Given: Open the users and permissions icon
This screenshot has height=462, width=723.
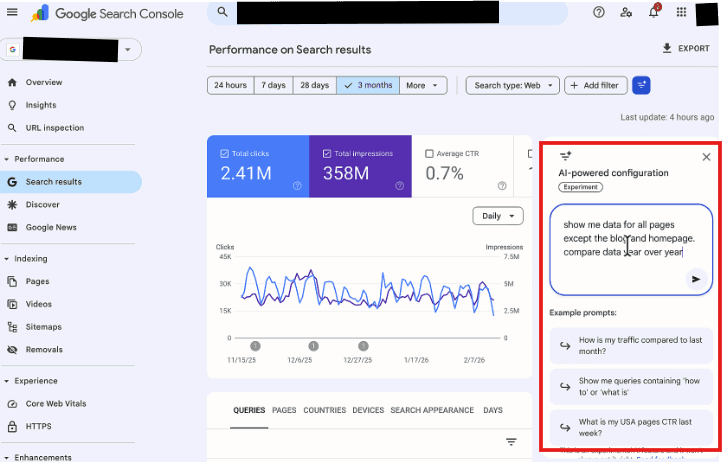Looking at the screenshot, I should (x=626, y=12).
